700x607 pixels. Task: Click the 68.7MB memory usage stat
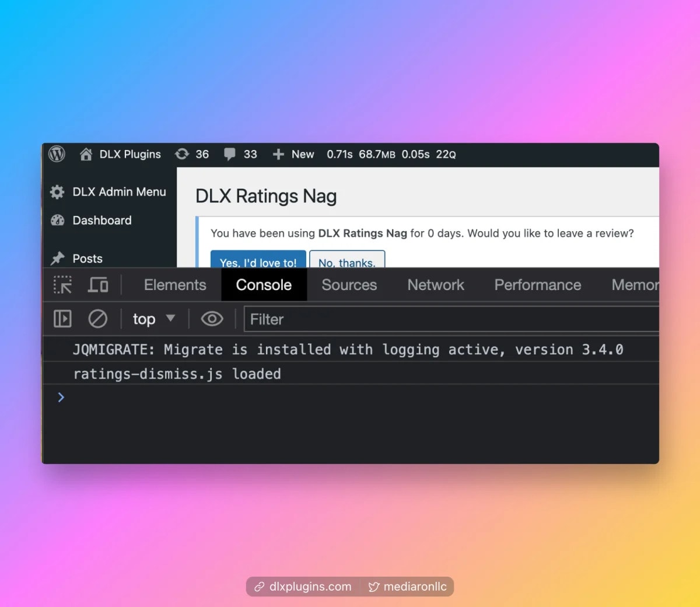click(377, 154)
